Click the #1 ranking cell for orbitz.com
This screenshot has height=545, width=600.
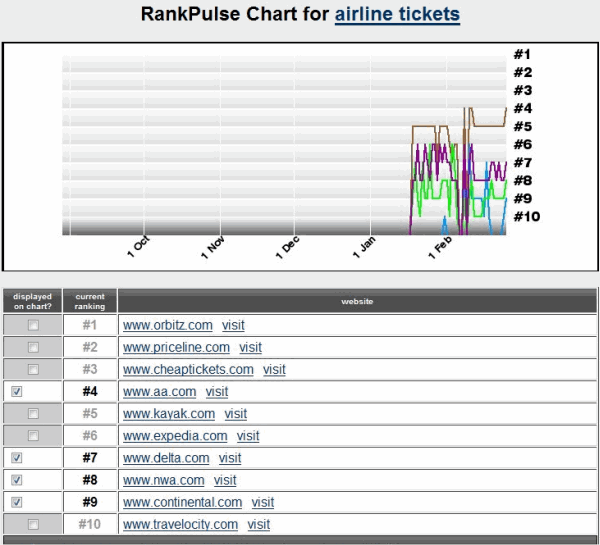(90, 325)
